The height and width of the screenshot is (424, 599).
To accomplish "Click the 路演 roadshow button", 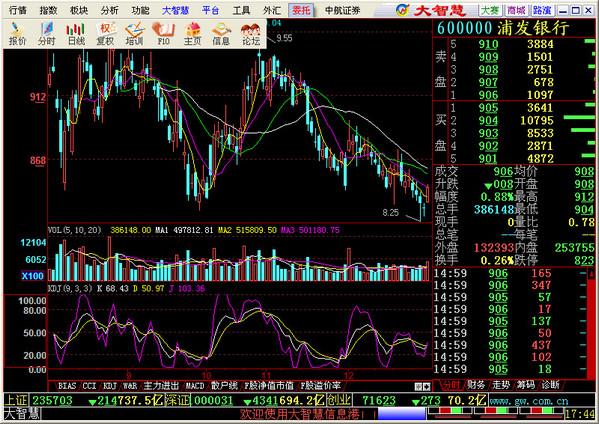I will (x=542, y=10).
